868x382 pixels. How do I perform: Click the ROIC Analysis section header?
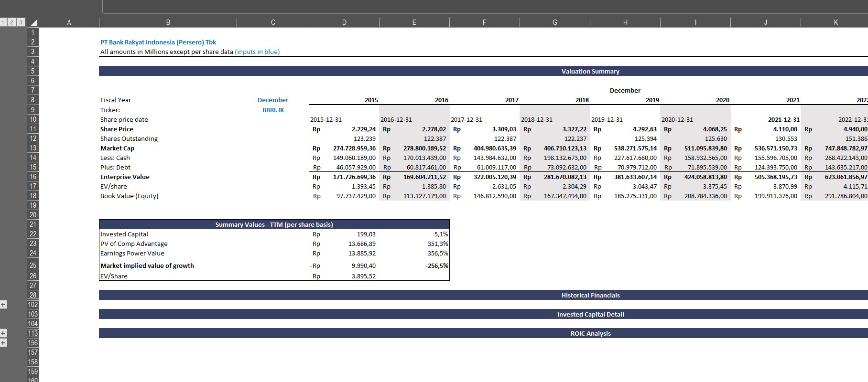[590, 333]
